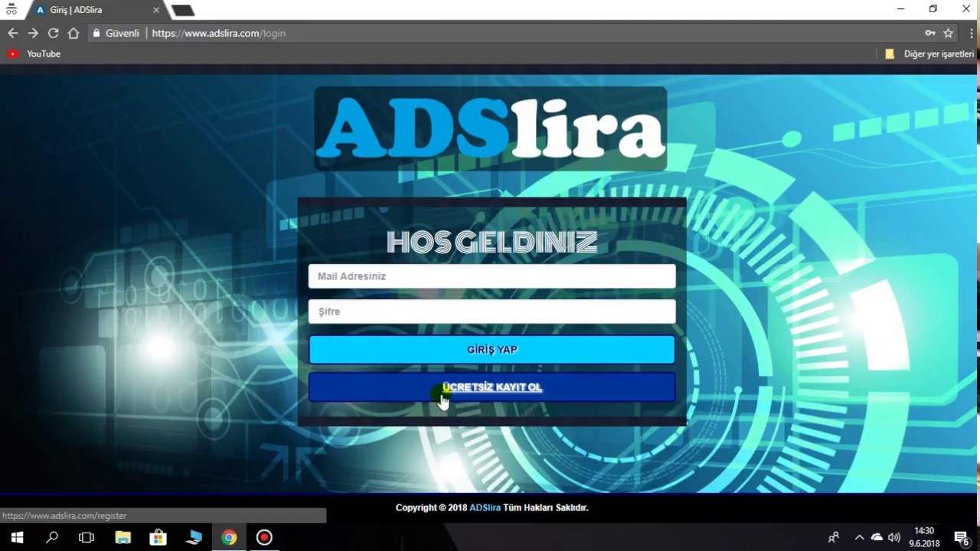Open the People icon in the tray
Viewport: 980px width, 551px height.
click(x=834, y=537)
